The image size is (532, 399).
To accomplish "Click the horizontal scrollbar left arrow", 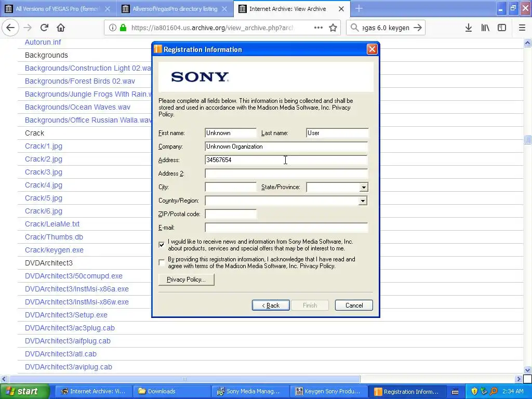I will (x=4, y=379).
